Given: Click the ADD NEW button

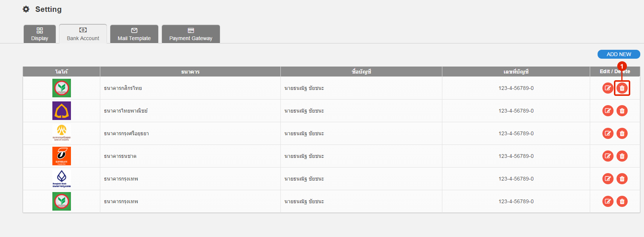Looking at the screenshot, I should pyautogui.click(x=619, y=54).
